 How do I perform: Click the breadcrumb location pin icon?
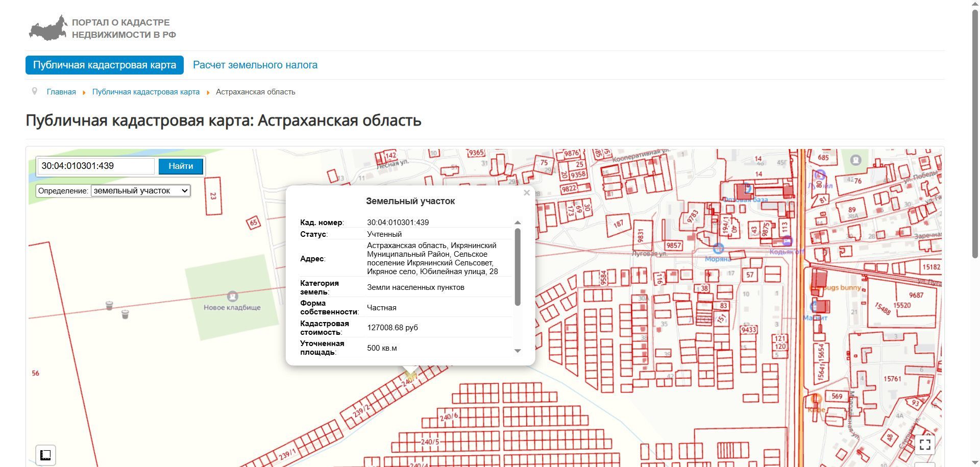pos(34,91)
